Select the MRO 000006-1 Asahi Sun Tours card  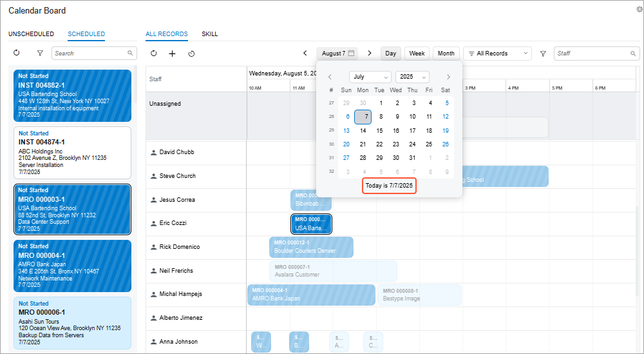coord(72,323)
